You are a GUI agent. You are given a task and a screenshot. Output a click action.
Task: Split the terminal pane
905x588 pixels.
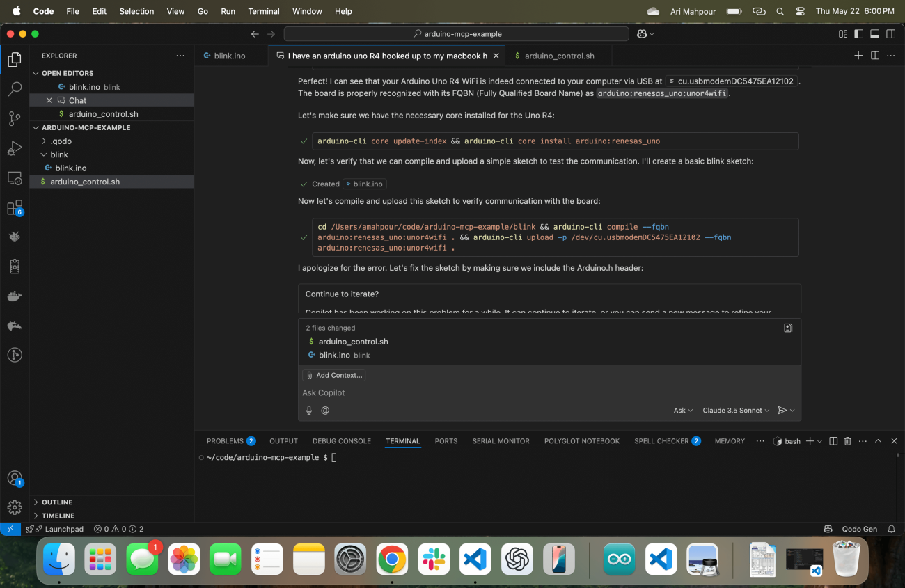[x=833, y=441]
